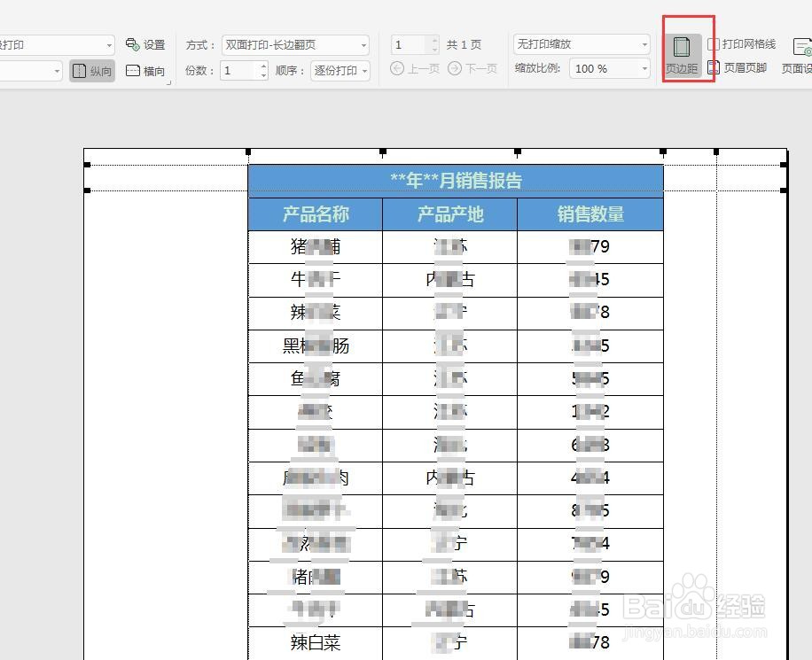Screen dimensions: 812x660
Task: Go to 下一页 next page
Action: click(x=472, y=68)
